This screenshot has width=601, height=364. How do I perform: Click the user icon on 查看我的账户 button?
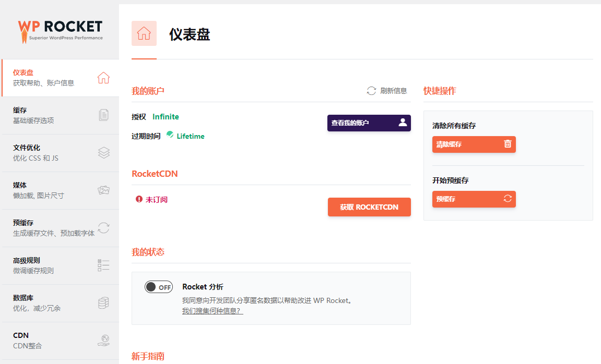point(403,123)
